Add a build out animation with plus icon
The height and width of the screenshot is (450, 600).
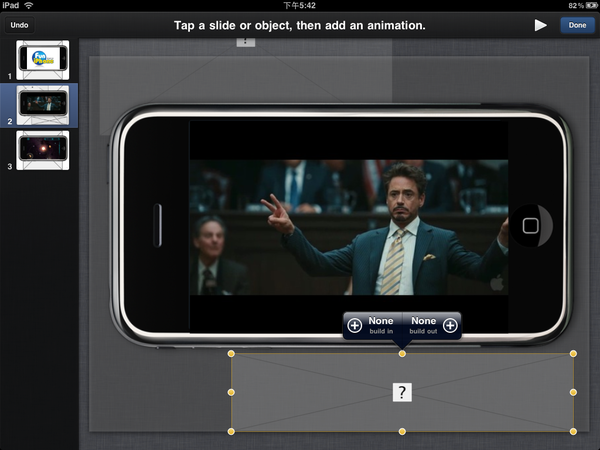pyautogui.click(x=450, y=325)
